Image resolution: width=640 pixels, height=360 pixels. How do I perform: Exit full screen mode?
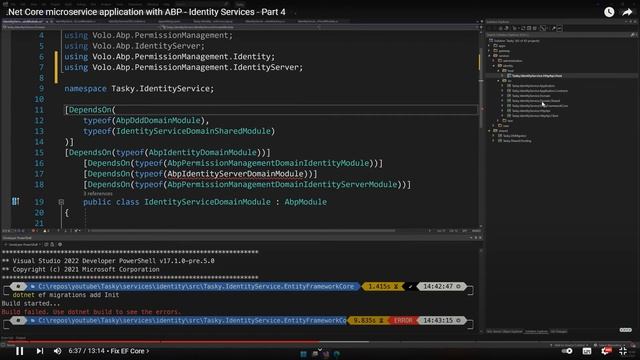click(x=623, y=351)
